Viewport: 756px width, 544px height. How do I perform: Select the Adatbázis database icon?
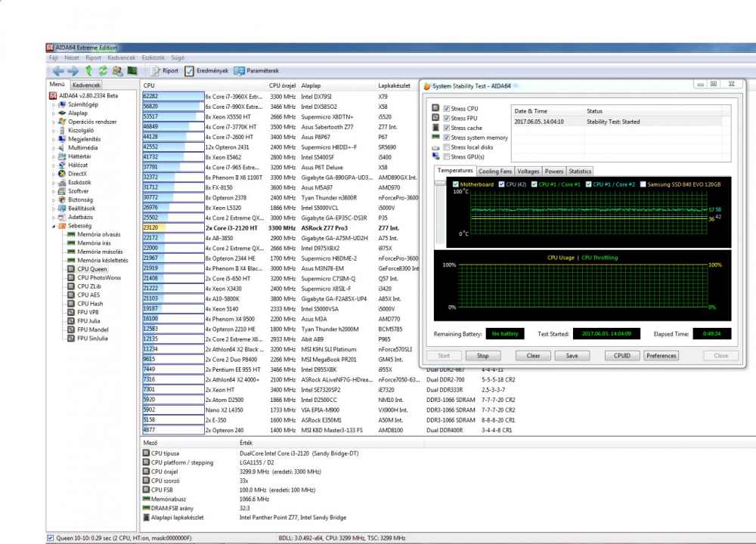click(62, 218)
